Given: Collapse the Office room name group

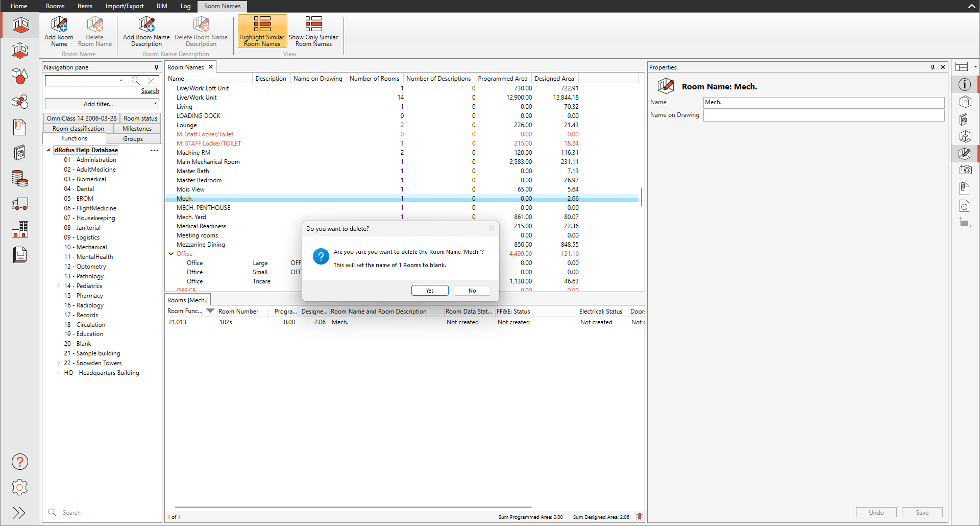Looking at the screenshot, I should (171, 254).
